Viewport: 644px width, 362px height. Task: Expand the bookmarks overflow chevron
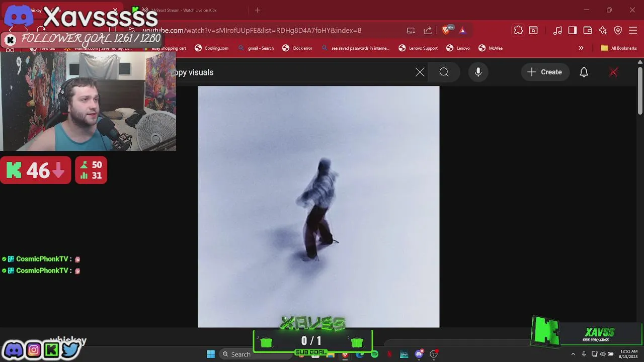(x=581, y=48)
